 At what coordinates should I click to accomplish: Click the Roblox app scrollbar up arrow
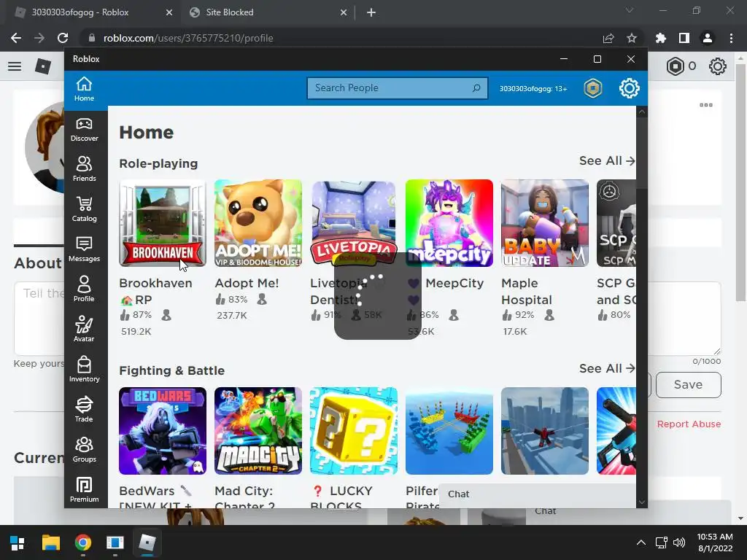point(642,112)
